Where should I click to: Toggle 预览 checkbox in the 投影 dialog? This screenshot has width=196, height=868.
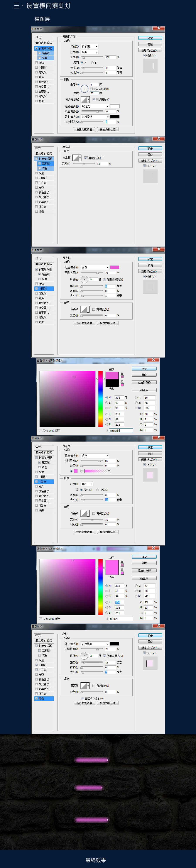coord(144,653)
